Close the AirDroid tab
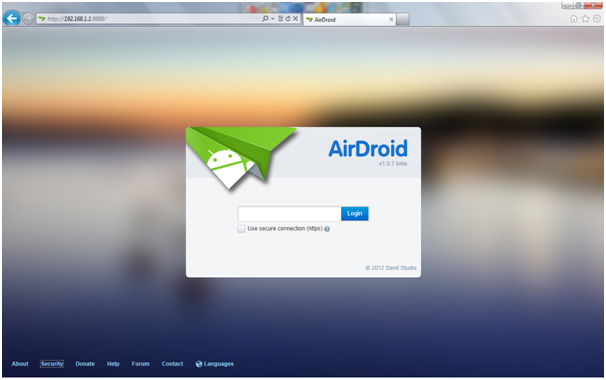 pyautogui.click(x=391, y=19)
